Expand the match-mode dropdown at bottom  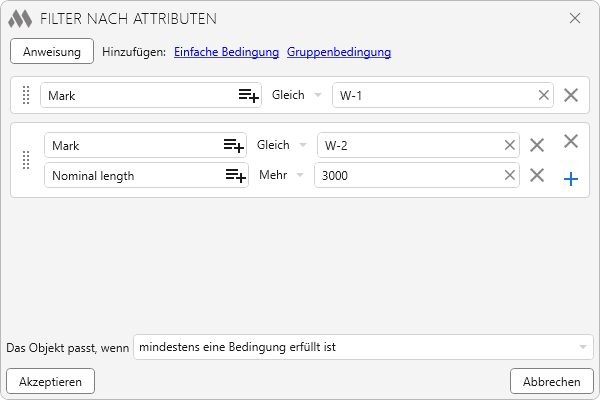click(x=582, y=347)
